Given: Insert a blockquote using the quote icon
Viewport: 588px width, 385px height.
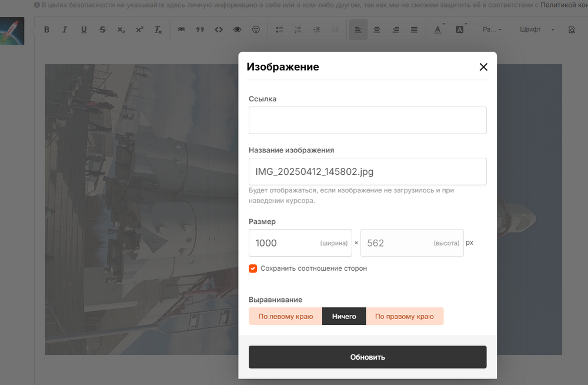Looking at the screenshot, I should pos(199,29).
